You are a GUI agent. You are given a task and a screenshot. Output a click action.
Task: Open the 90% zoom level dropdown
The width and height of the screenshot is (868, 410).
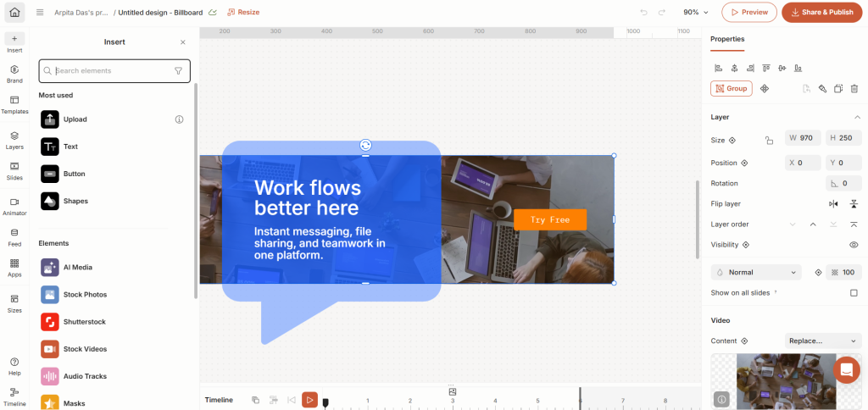coord(697,13)
